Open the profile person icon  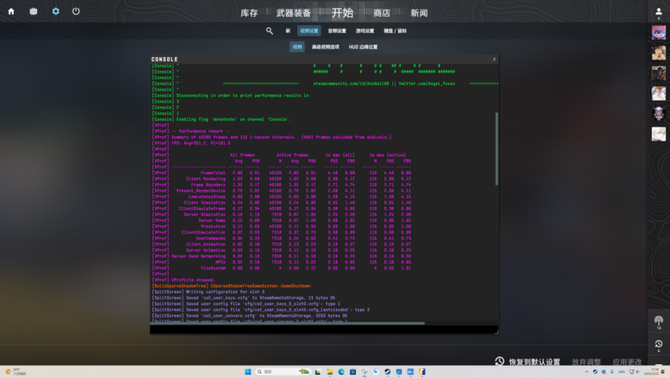click(x=658, y=13)
